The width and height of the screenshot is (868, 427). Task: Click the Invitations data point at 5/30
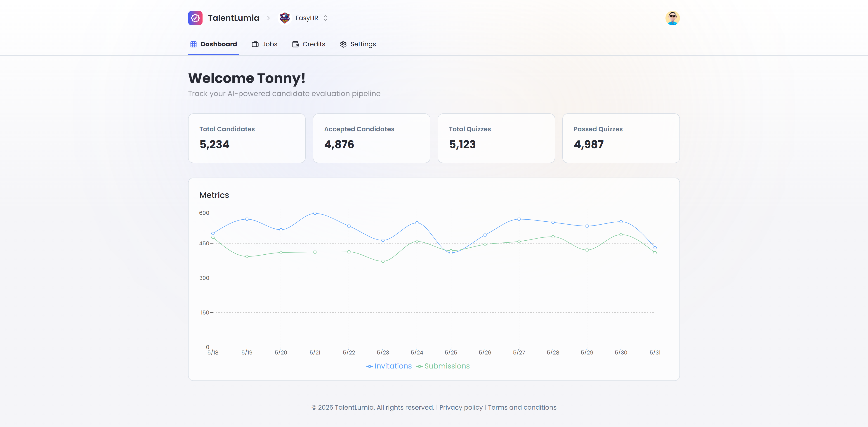point(621,222)
